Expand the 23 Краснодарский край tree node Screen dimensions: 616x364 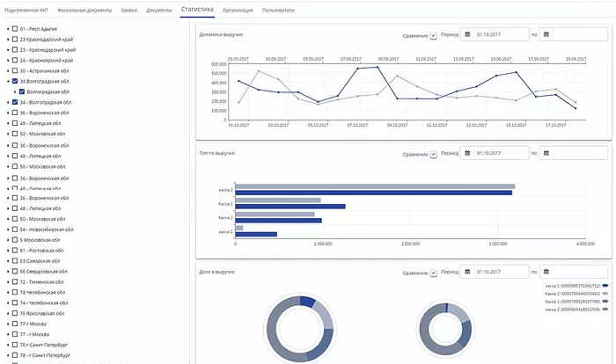(7, 40)
